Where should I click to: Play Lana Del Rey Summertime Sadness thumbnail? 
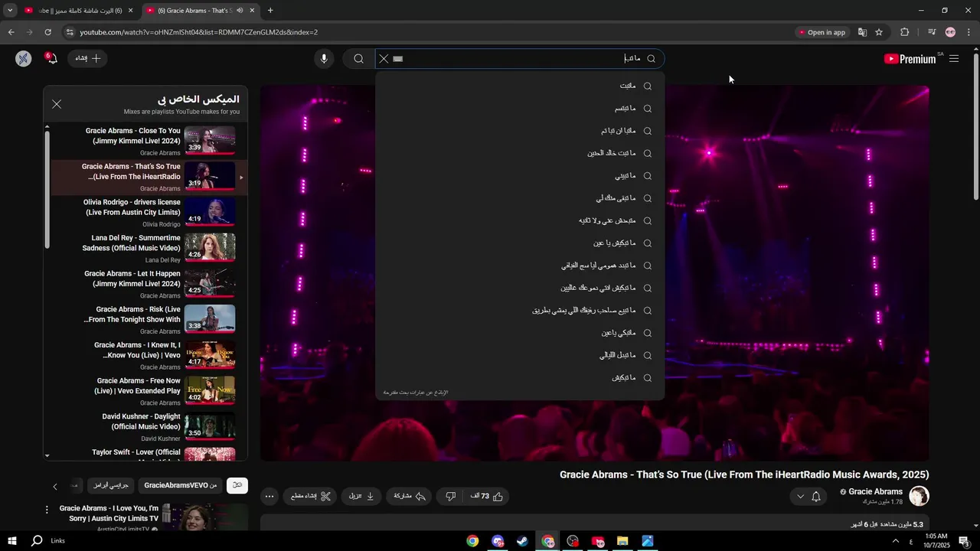tap(210, 247)
